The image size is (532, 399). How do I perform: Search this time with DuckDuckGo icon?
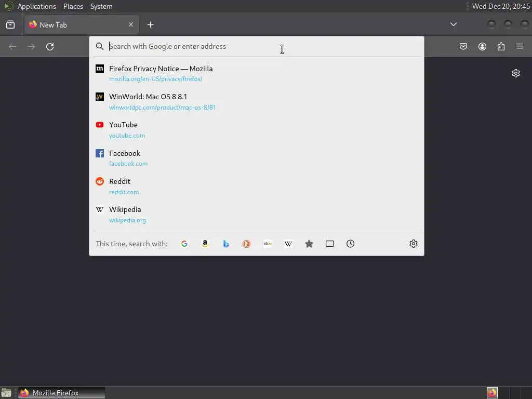(246, 244)
